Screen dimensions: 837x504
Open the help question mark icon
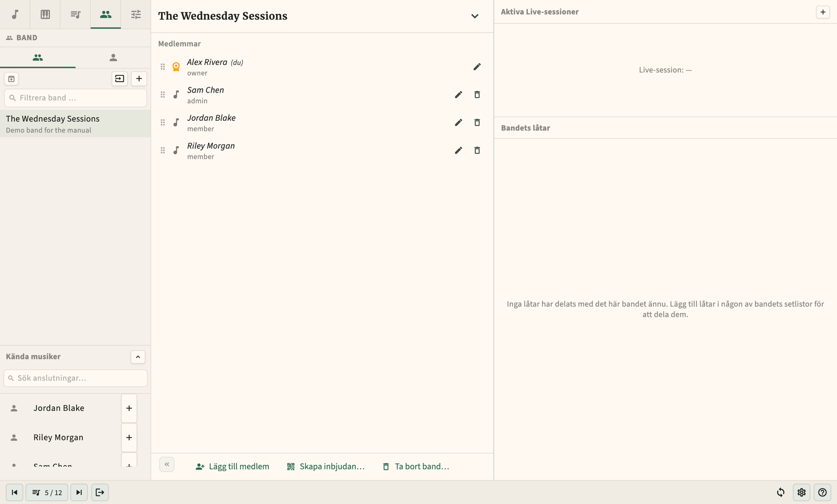coord(822,492)
